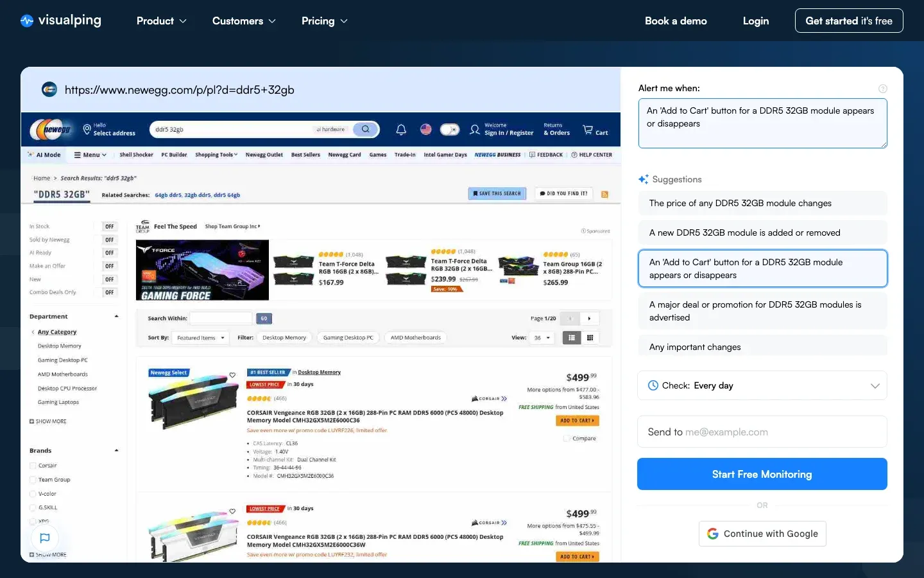The image size is (924, 578).
Task: Switch to list view icon
Action: (x=572, y=338)
